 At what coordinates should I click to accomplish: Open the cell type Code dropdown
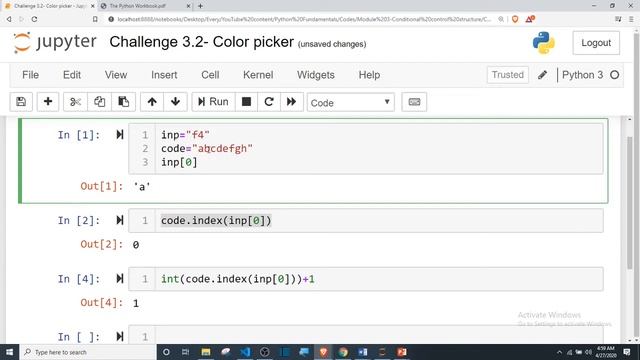(351, 102)
